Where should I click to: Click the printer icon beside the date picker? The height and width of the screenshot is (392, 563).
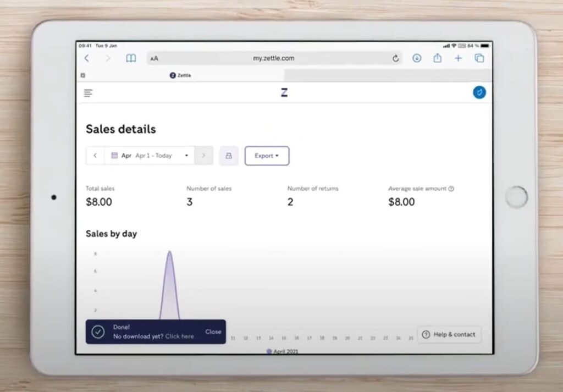(x=229, y=156)
